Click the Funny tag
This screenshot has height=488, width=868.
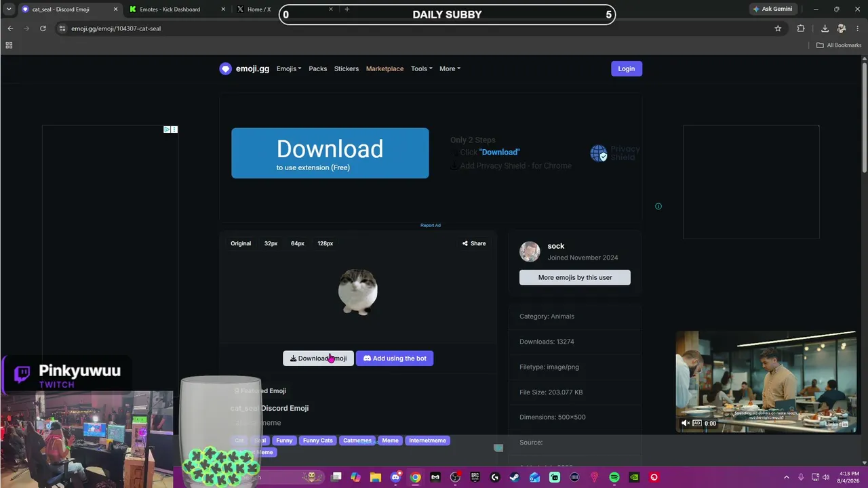coord(284,441)
